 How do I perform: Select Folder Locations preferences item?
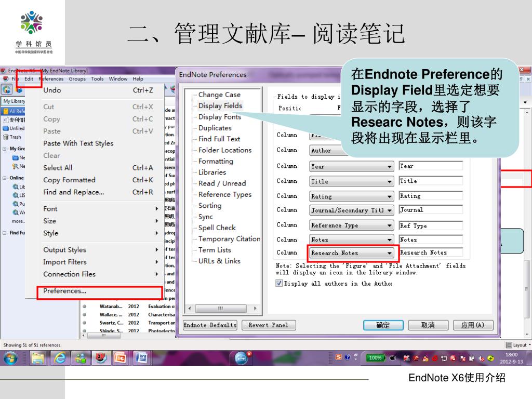(225, 150)
